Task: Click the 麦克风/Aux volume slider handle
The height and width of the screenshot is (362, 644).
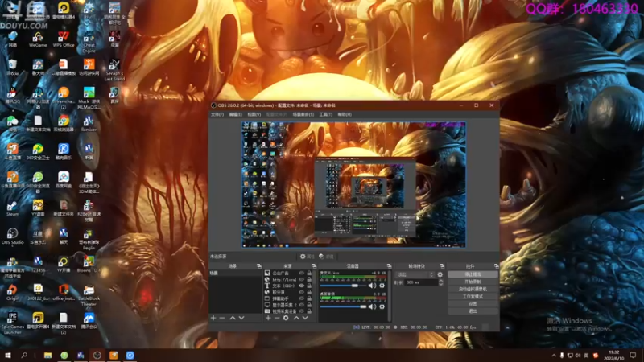Action: point(354,286)
